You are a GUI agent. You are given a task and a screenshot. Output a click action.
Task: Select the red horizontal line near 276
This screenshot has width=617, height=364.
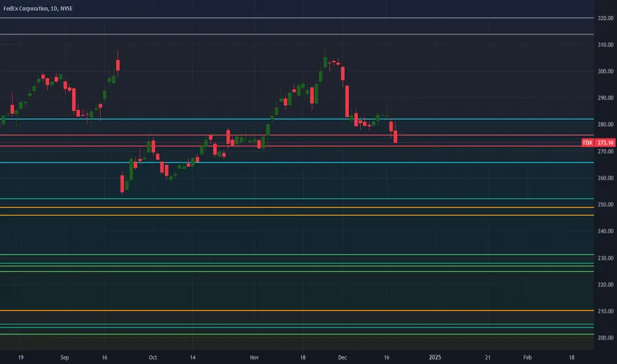(297, 135)
